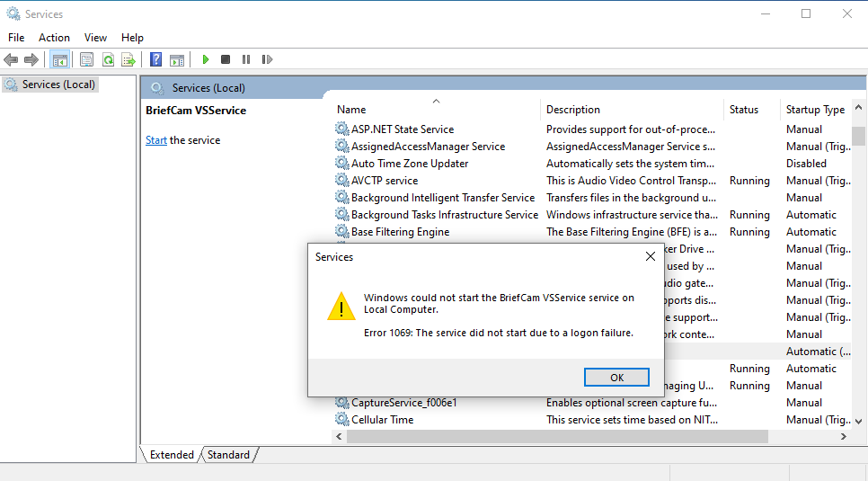Click the CaptureService_f006e1 gear icon
Image resolution: width=868 pixels, height=481 pixels.
point(342,402)
